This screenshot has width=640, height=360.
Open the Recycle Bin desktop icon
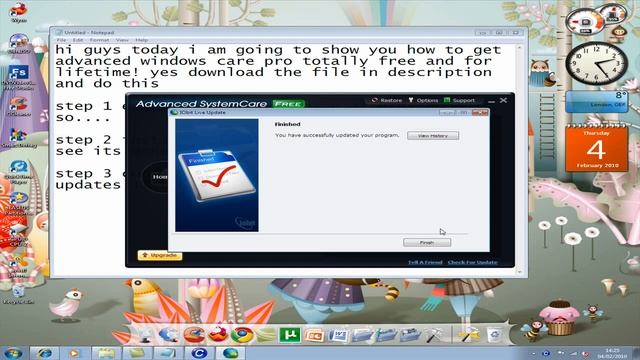coord(18,295)
